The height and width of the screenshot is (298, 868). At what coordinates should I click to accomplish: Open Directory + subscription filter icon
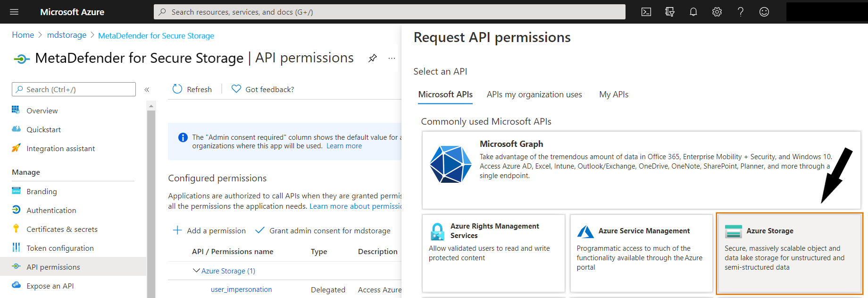[x=670, y=12]
